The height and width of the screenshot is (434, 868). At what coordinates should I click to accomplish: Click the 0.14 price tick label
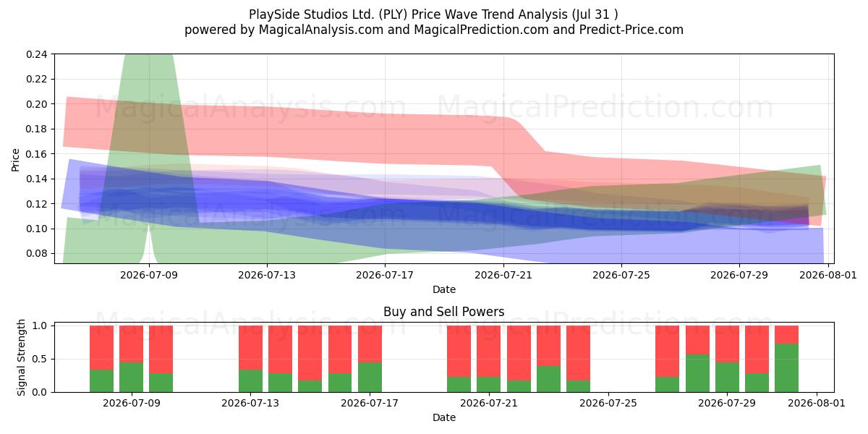(36, 179)
